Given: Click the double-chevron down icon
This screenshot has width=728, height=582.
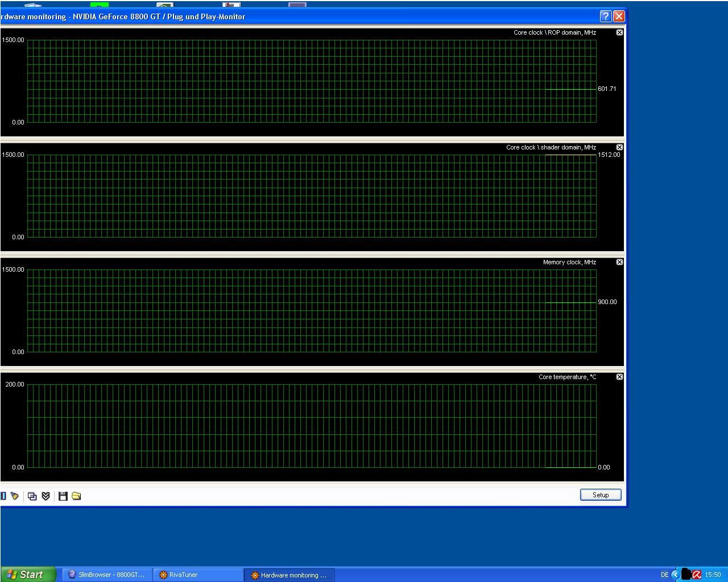Looking at the screenshot, I should pos(46,496).
